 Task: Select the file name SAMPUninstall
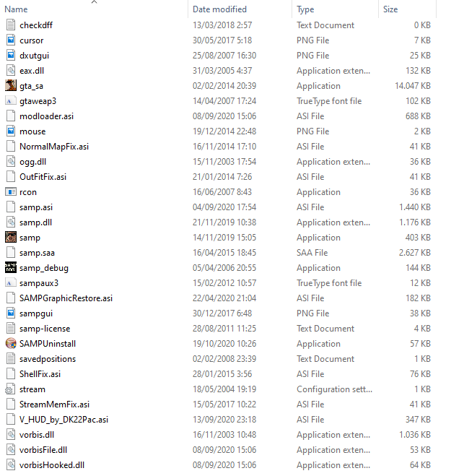click(48, 344)
